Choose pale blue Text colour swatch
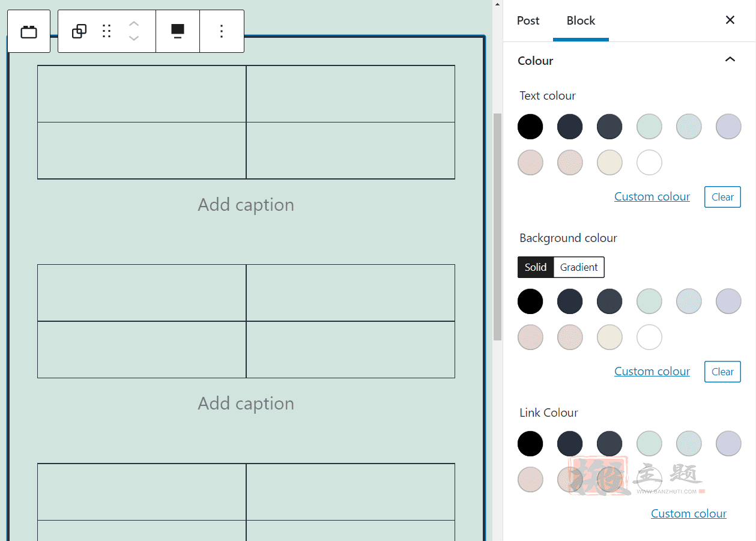 click(689, 127)
